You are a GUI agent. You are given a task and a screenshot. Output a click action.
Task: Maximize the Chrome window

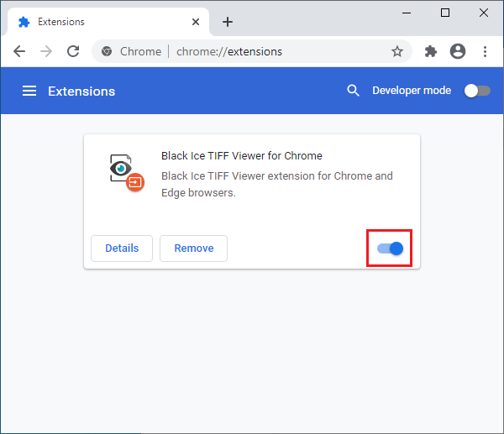(x=445, y=13)
